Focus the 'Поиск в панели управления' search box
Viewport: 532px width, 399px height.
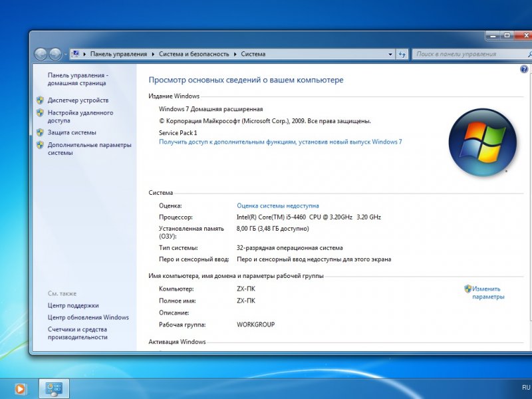click(x=471, y=54)
